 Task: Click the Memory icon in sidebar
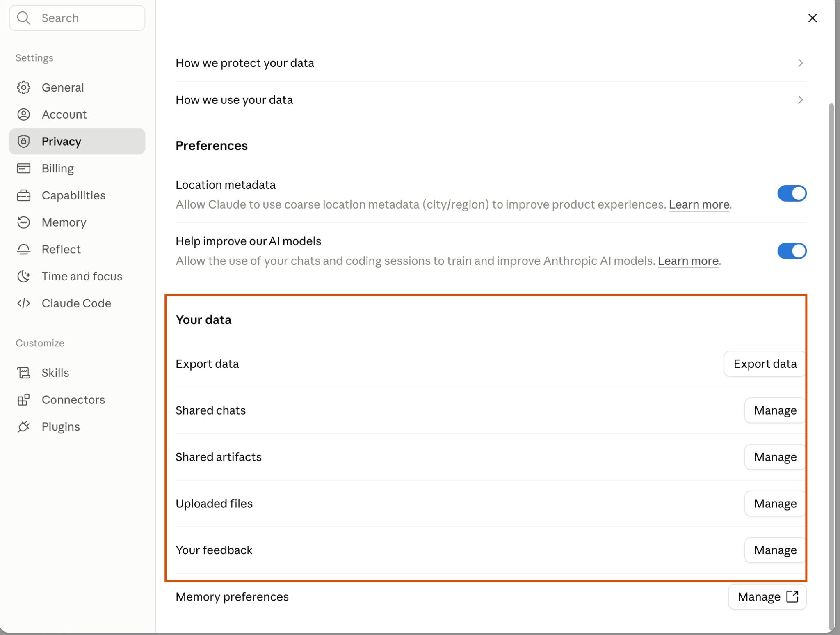coord(24,222)
